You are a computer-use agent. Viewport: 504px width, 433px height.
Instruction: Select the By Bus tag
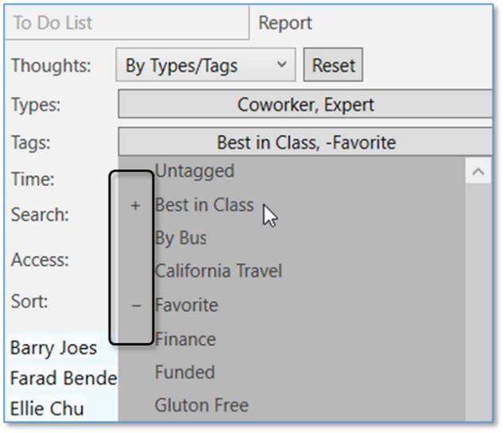pyautogui.click(x=180, y=238)
